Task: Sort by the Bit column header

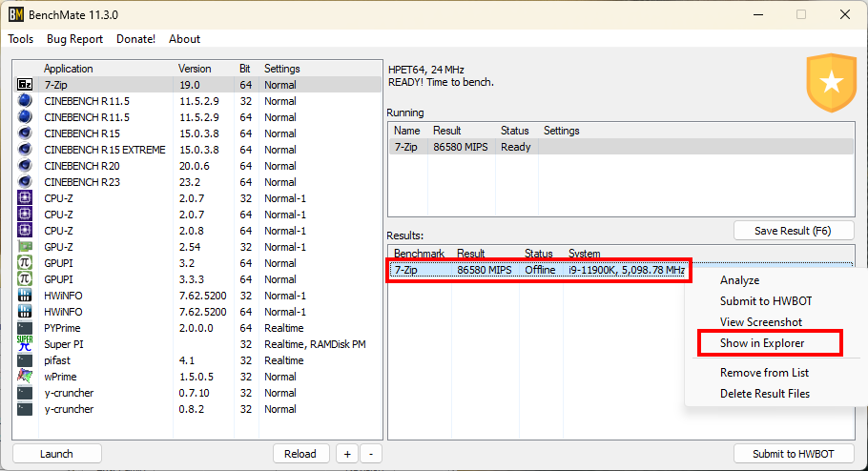Action: (x=245, y=69)
